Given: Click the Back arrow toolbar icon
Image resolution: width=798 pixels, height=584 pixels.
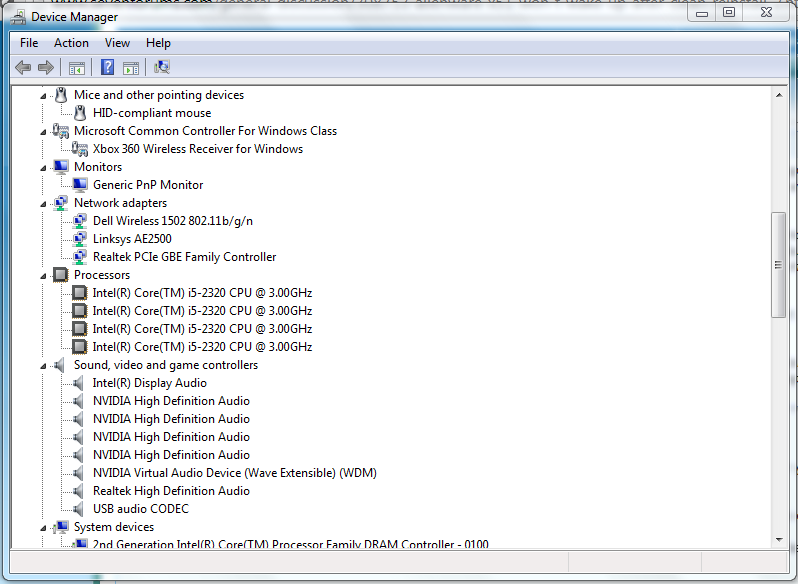Looking at the screenshot, I should point(23,67).
